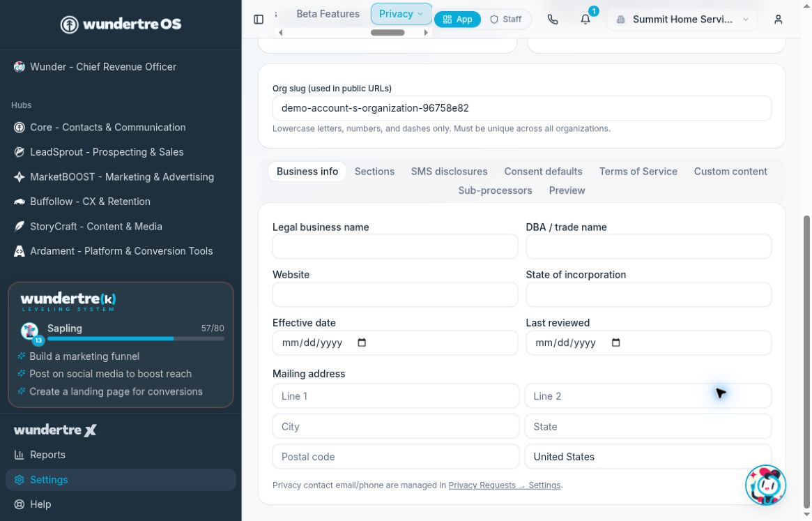Focus the DBA / trade name field
This screenshot has height=521, width=812.
click(x=648, y=246)
